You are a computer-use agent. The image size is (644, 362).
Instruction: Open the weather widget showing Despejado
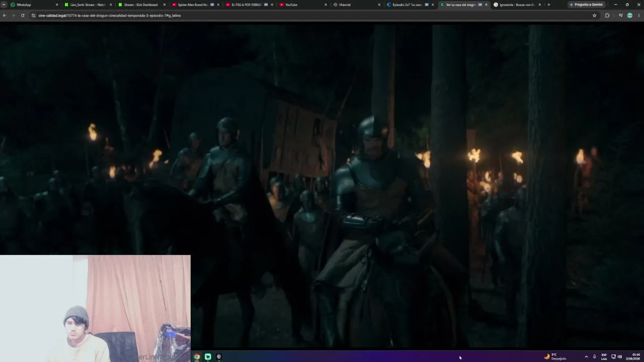point(555,356)
